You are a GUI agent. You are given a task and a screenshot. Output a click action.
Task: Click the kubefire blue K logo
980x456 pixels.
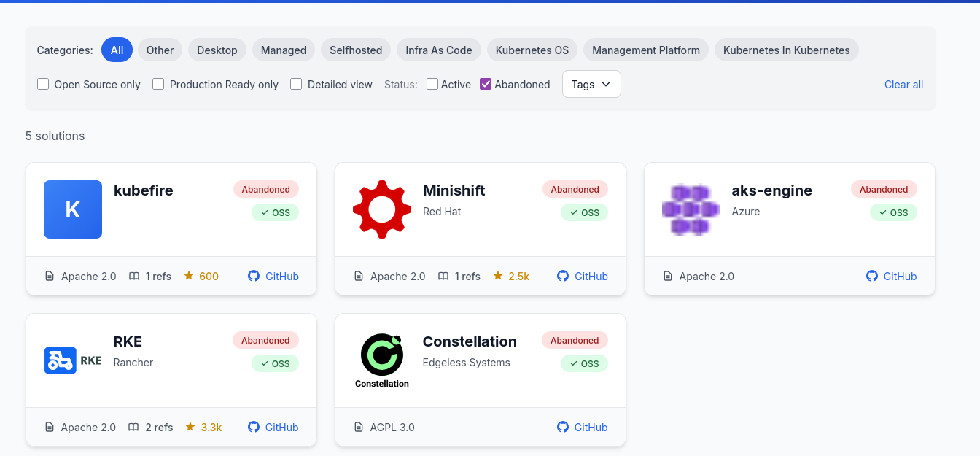click(x=73, y=209)
